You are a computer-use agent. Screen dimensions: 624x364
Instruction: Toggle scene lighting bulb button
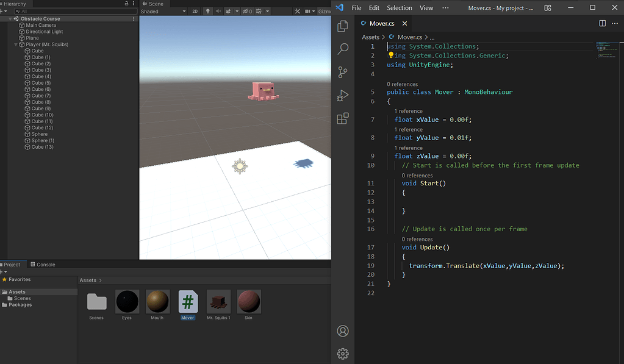click(207, 12)
